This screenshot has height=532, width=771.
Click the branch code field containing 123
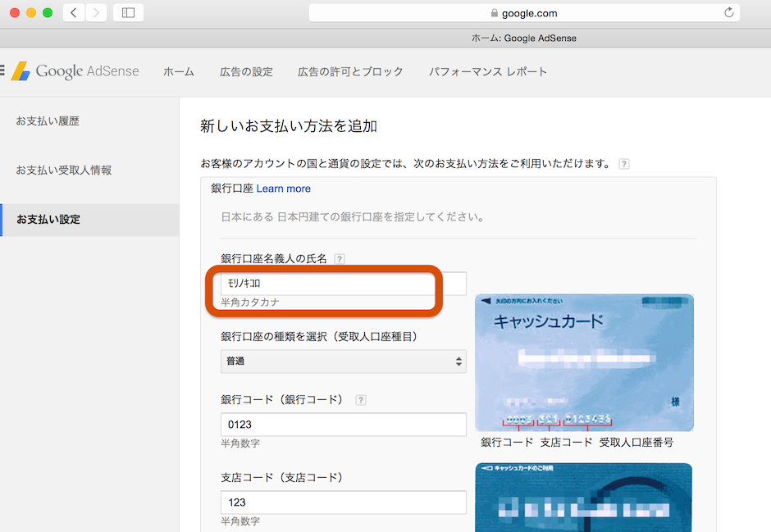click(343, 502)
